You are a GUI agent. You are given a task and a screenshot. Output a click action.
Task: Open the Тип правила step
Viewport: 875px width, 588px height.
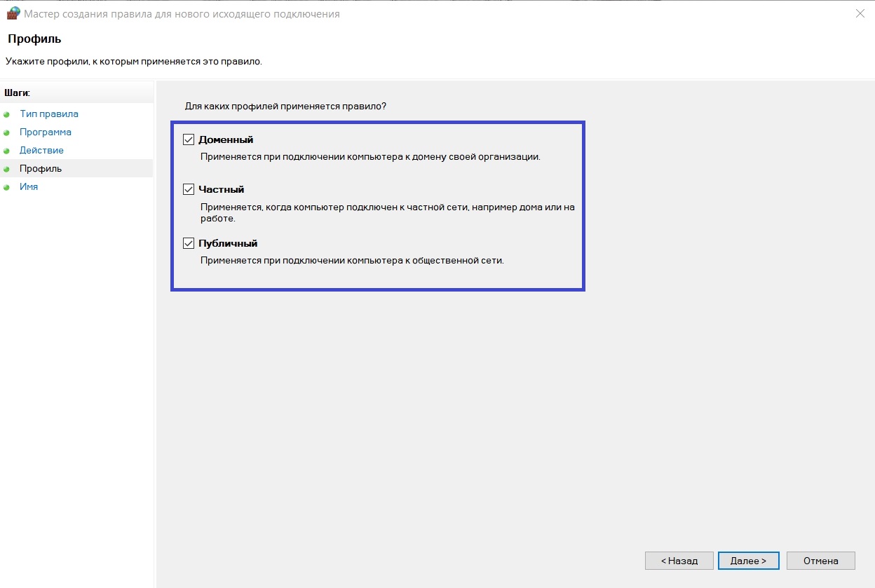49,114
